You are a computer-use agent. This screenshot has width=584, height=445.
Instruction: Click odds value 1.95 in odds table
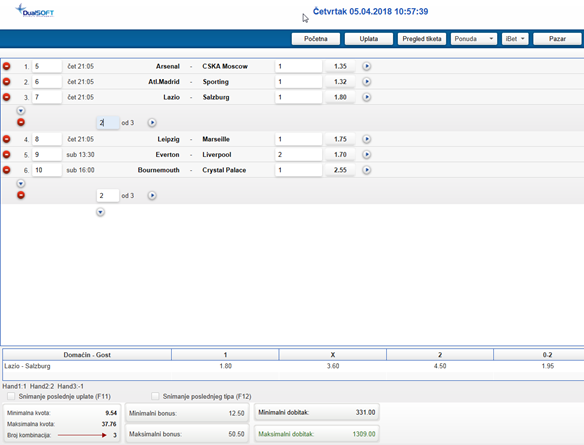pos(548,366)
